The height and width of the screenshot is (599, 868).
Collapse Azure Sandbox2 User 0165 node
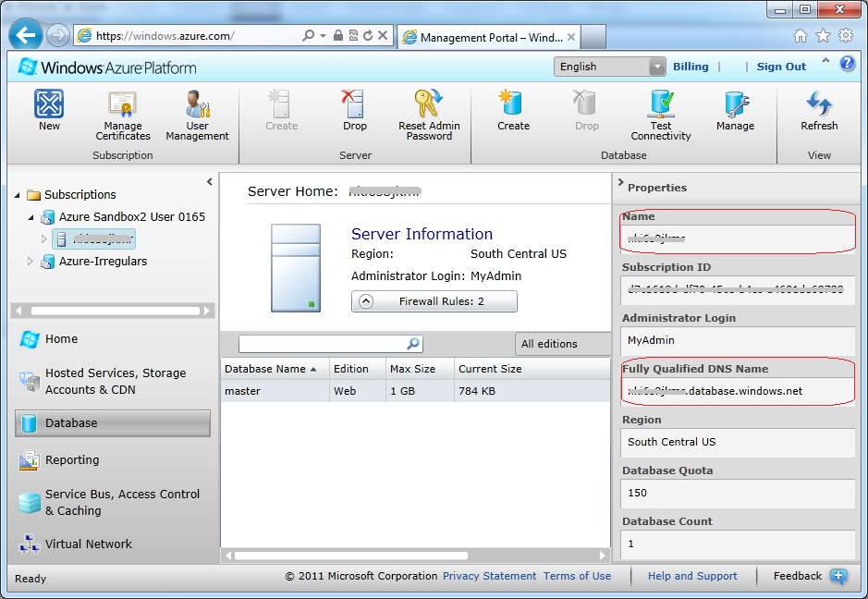coord(31,217)
